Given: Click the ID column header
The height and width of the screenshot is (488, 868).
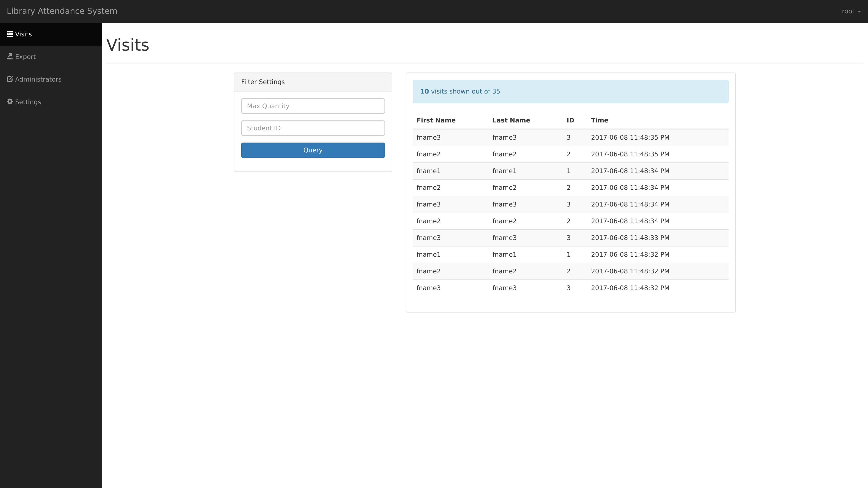Looking at the screenshot, I should point(570,120).
